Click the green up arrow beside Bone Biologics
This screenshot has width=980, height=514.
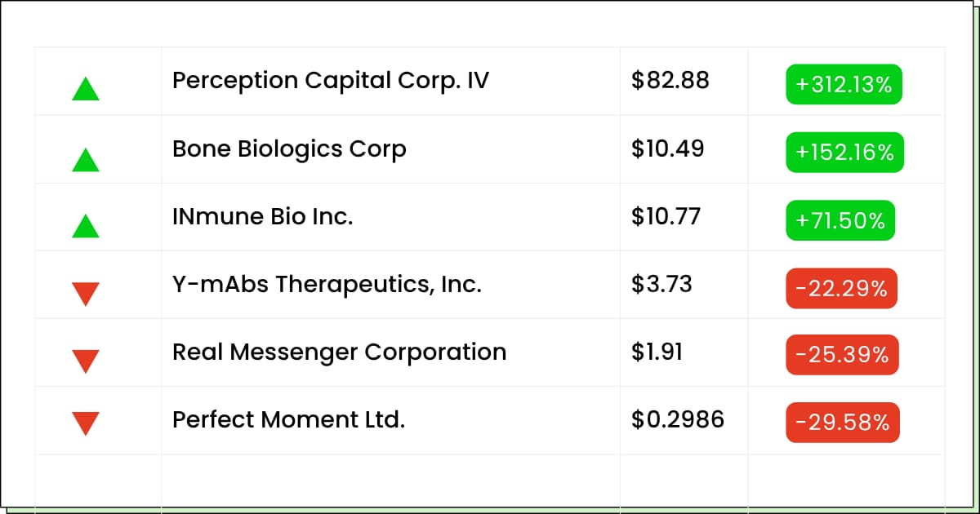click(86, 159)
